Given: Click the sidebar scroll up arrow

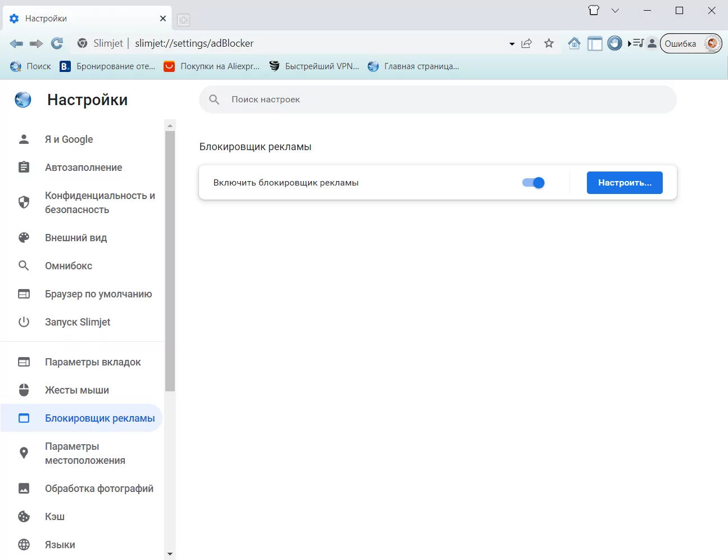Looking at the screenshot, I should click(170, 125).
